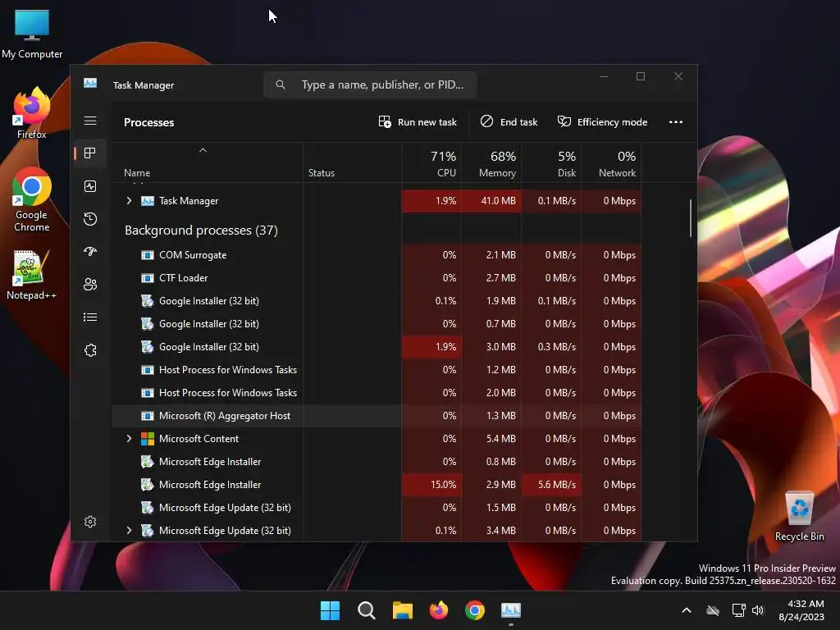The width and height of the screenshot is (840, 630).
Task: Sort processes by Network column
Action: point(612,164)
